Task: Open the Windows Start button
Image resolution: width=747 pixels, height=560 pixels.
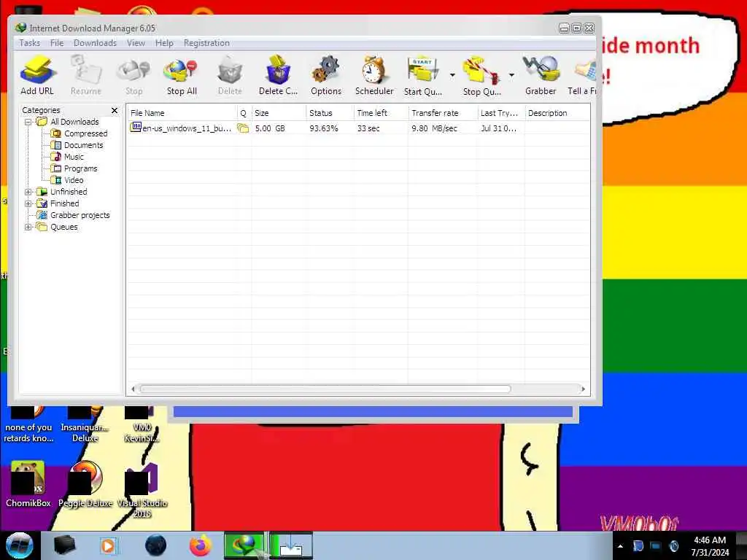Action: 20,545
